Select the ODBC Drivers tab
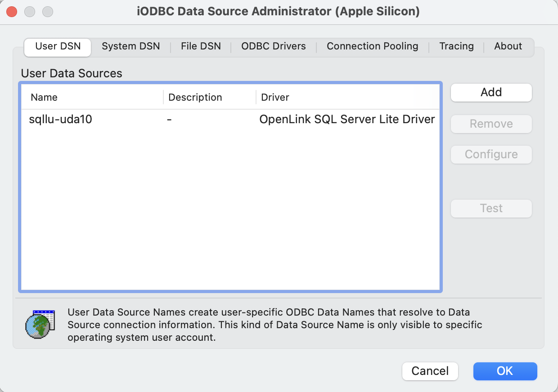Screen dimensions: 558x392 click(273, 46)
